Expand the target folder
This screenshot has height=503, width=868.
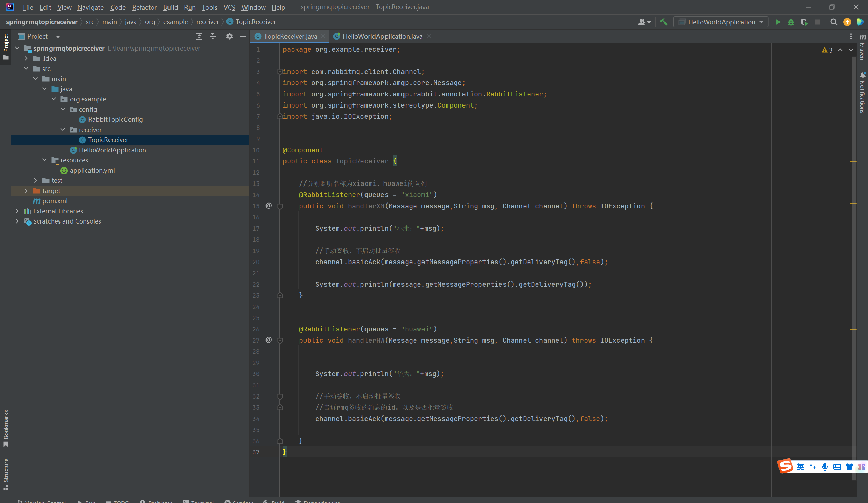pos(26,191)
